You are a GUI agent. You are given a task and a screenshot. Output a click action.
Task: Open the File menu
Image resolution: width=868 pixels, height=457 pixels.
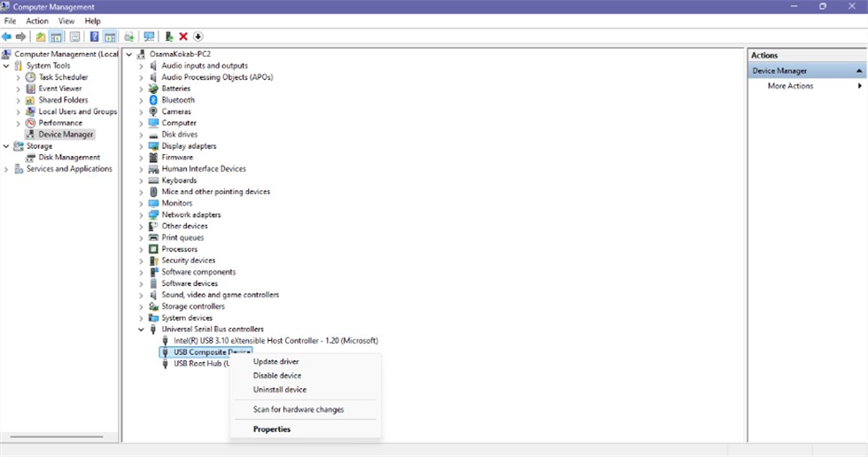[10, 21]
